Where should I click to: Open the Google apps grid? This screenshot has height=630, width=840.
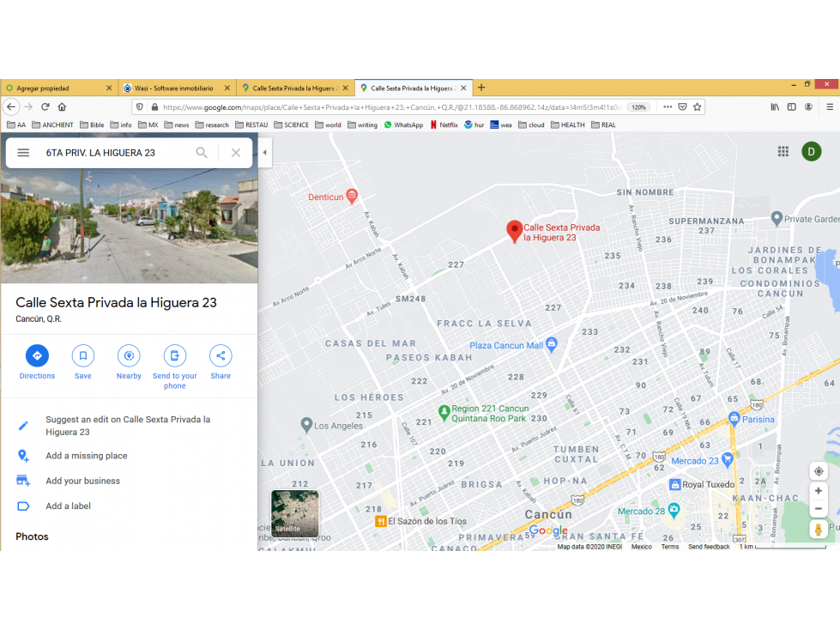point(783,152)
